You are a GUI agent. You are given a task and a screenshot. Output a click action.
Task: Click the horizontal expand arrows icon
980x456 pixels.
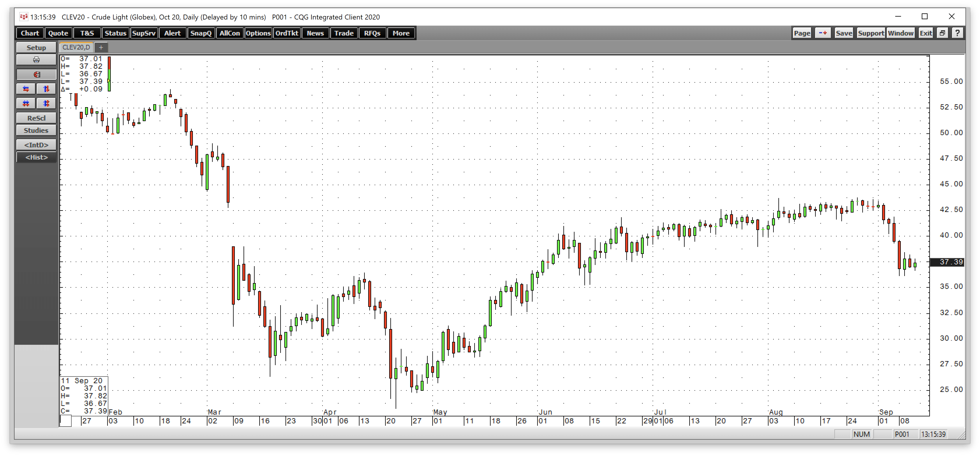[26, 89]
